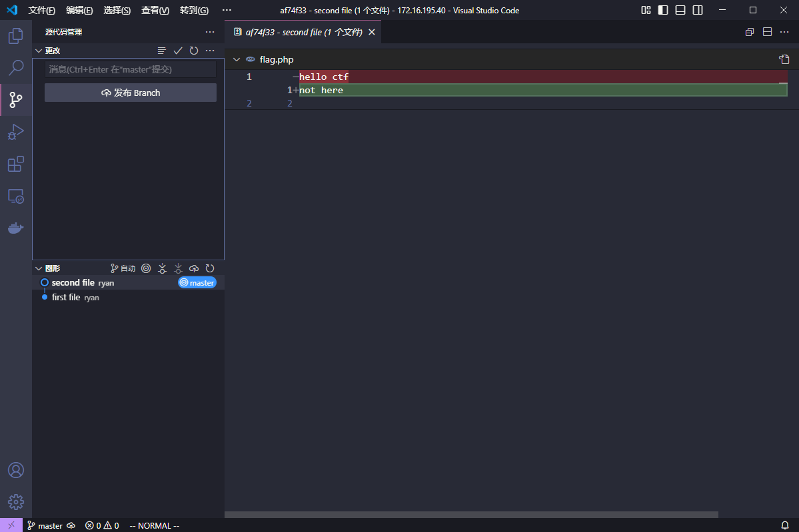
Task: Open the Extensions view
Action: pos(16,164)
